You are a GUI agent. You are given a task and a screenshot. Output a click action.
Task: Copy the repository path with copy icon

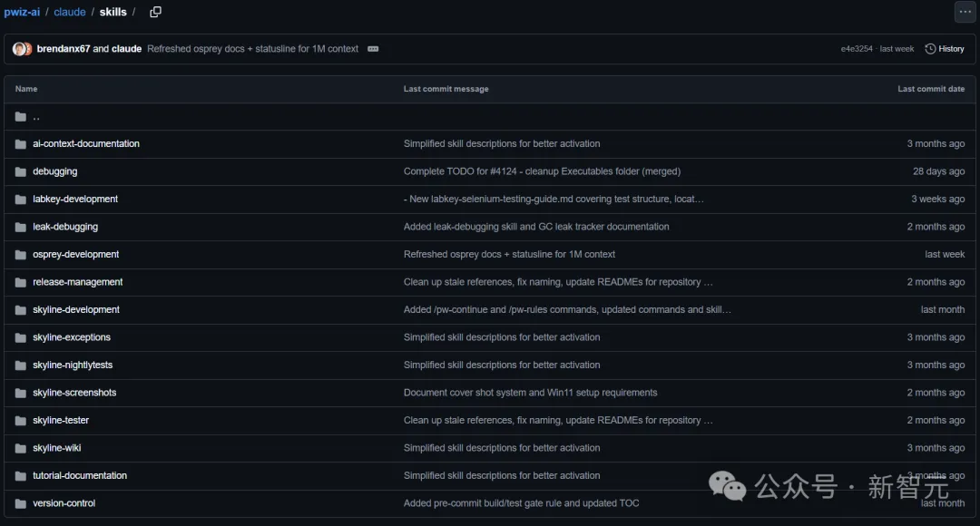tap(155, 12)
